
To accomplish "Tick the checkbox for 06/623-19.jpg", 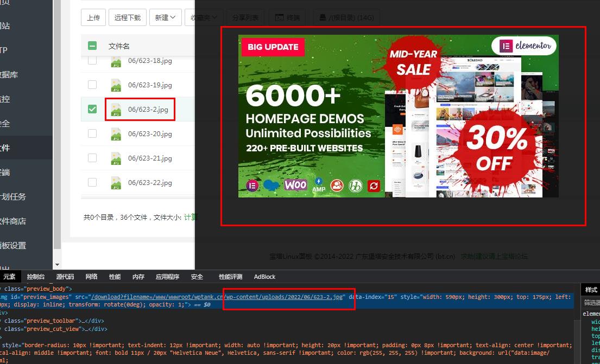I will [x=92, y=85].
